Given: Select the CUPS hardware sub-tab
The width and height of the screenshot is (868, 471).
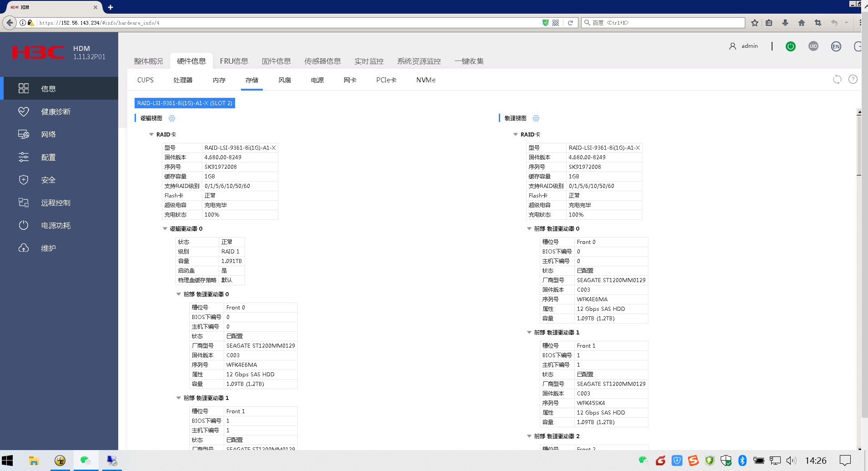Looking at the screenshot, I should coord(146,80).
